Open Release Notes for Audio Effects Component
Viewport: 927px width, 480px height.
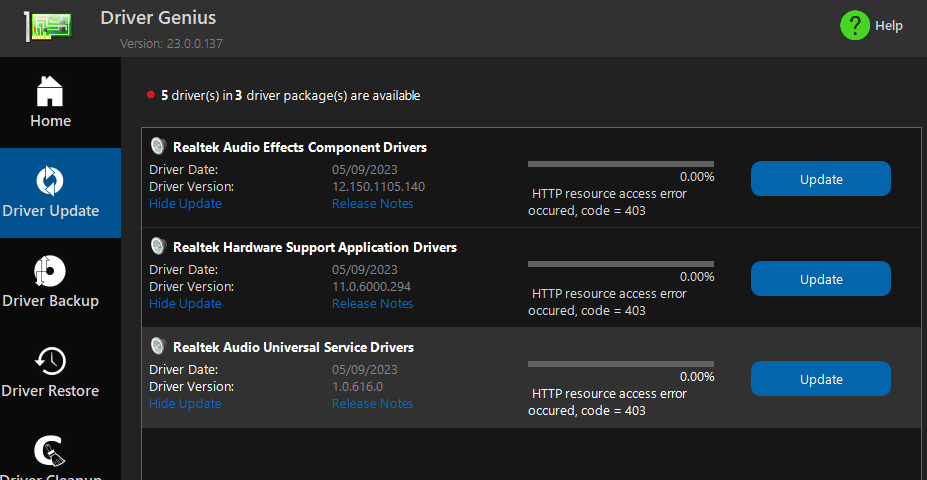point(372,204)
